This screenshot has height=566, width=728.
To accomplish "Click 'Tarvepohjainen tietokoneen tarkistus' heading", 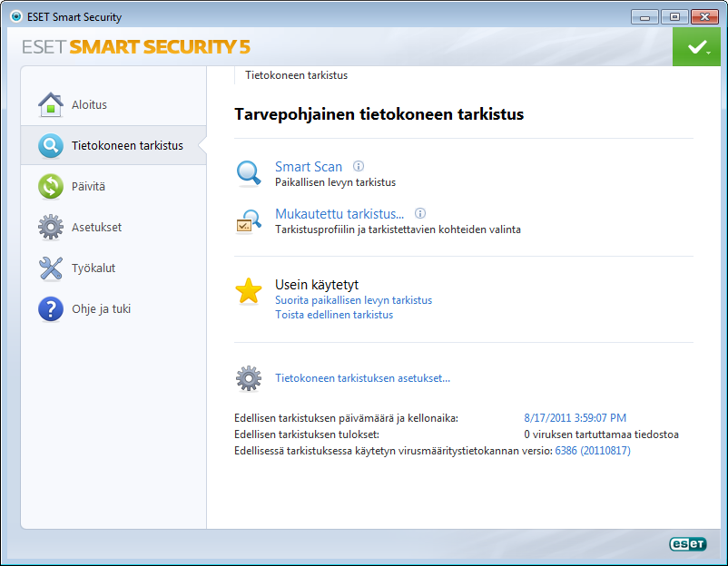I will coord(379,114).
